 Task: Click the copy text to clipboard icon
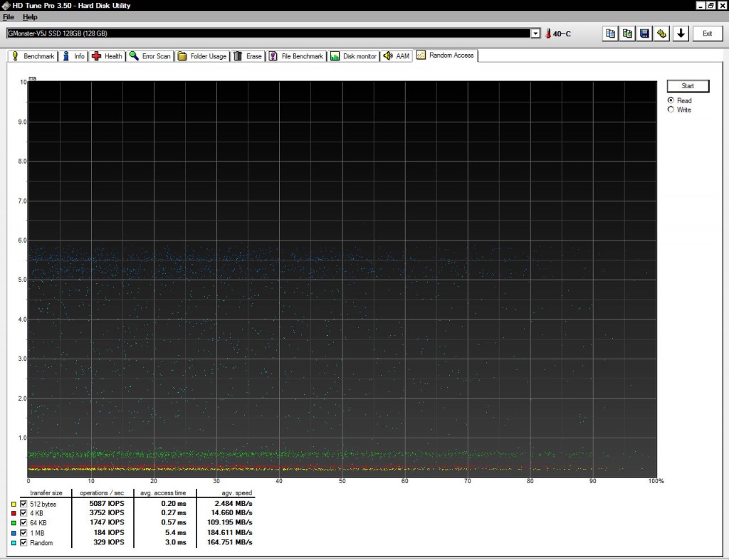click(610, 33)
